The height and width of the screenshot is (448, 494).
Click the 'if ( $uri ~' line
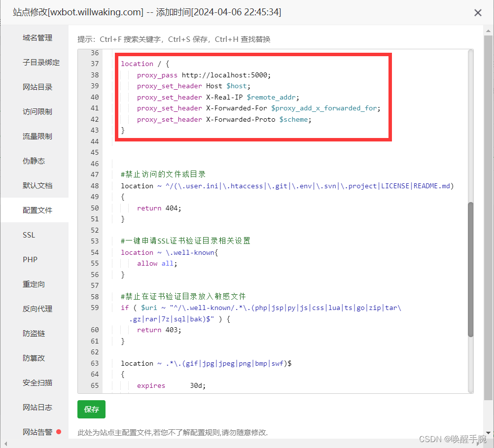(x=261, y=308)
